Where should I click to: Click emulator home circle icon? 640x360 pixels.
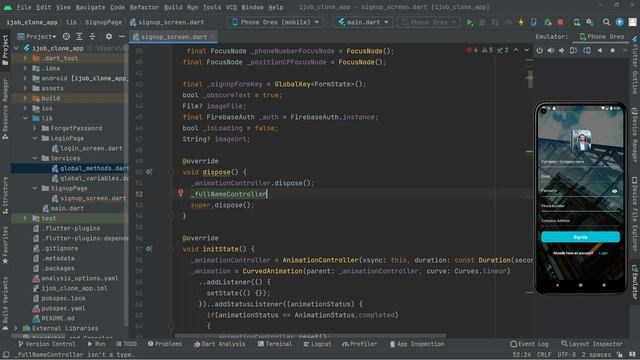point(612,51)
